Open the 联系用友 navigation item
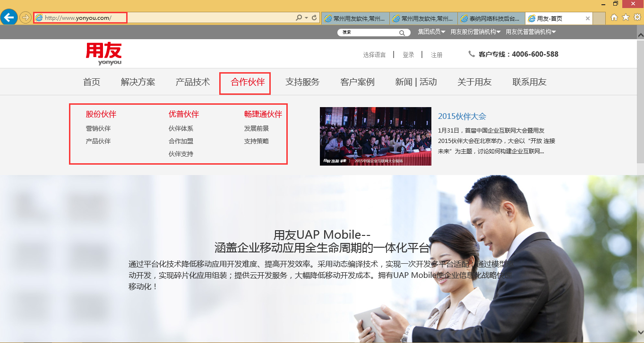The width and height of the screenshot is (644, 343). coord(529,82)
